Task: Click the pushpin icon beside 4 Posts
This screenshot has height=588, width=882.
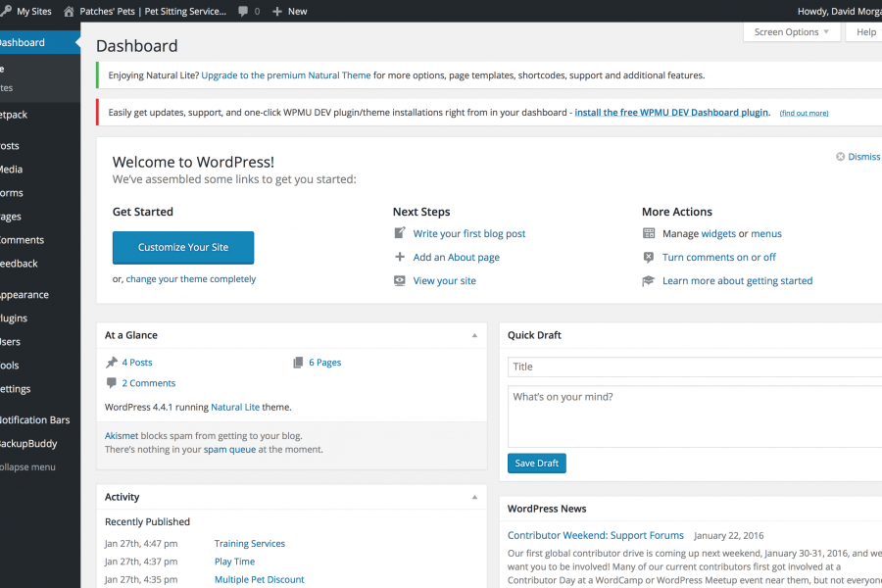Action: tap(112, 363)
